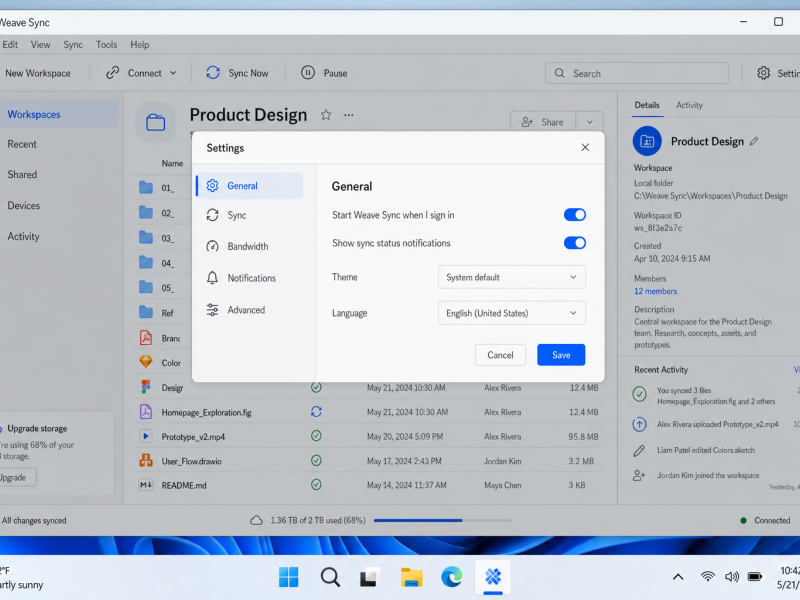Open the Tools menu

pos(106,44)
